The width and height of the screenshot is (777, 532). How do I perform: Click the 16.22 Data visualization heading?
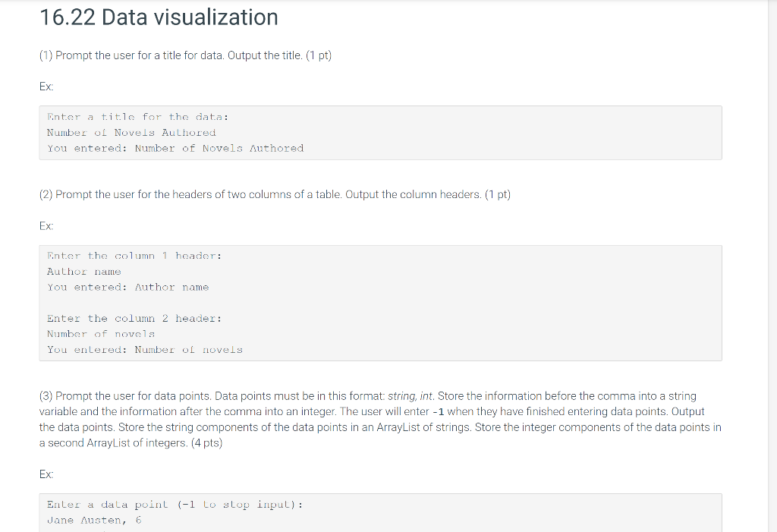click(159, 17)
